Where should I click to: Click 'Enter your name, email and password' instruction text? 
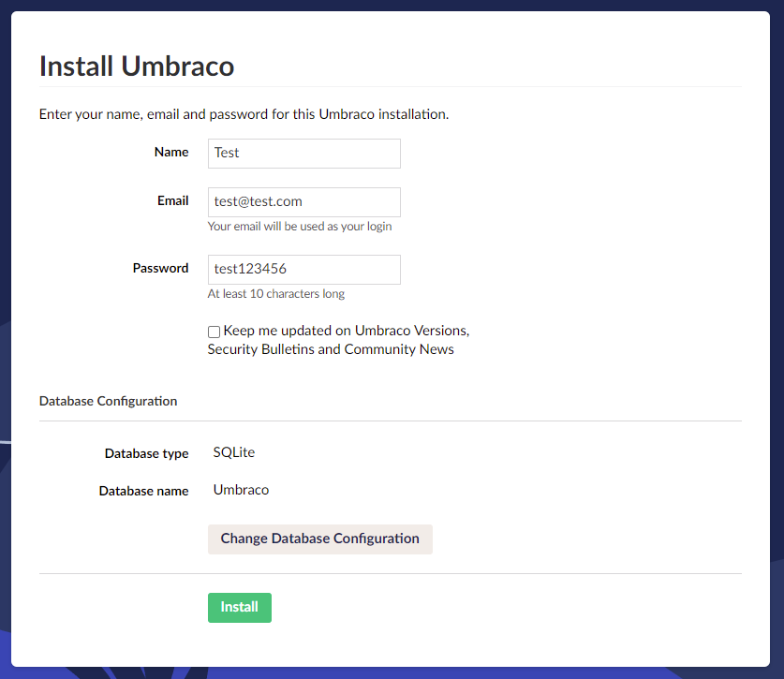(x=244, y=114)
